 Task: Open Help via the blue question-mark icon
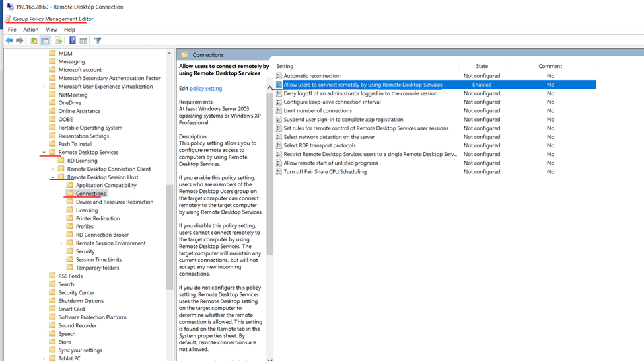click(73, 41)
